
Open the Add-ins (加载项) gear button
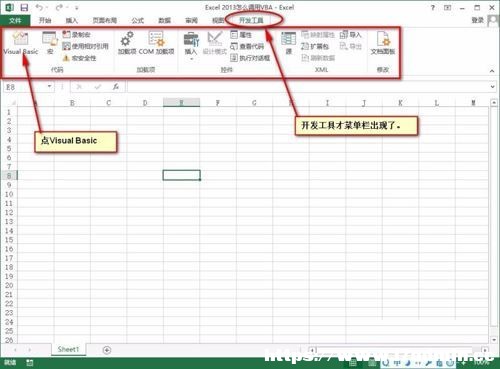pos(127,42)
